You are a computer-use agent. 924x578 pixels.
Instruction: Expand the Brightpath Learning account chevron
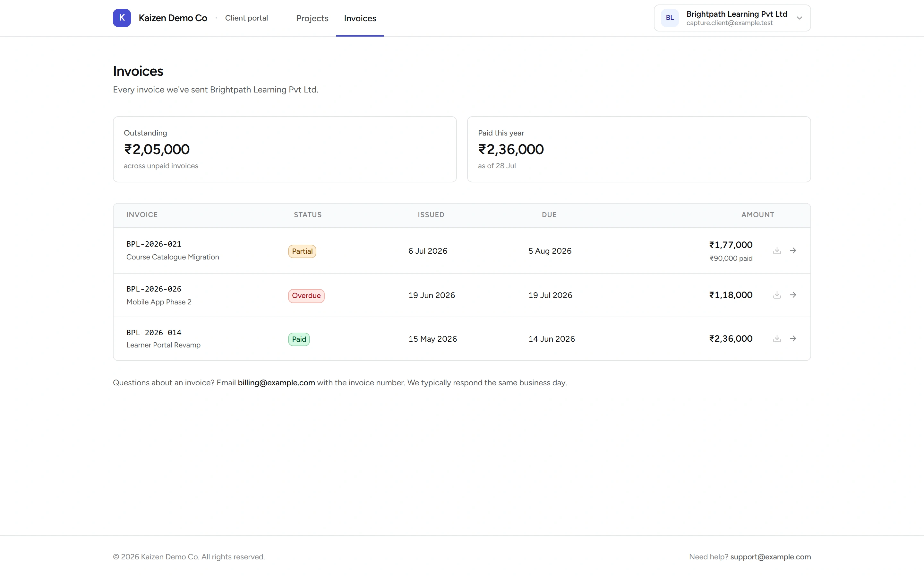coord(799,18)
